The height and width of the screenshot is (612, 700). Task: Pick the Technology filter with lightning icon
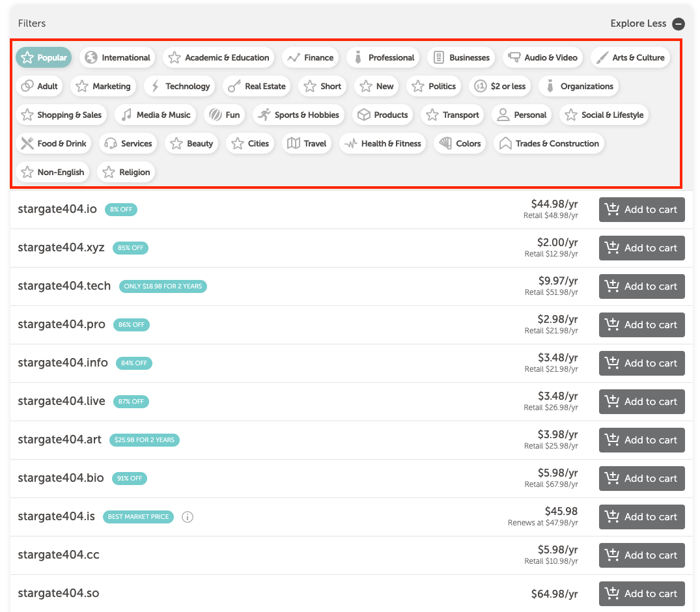click(180, 87)
